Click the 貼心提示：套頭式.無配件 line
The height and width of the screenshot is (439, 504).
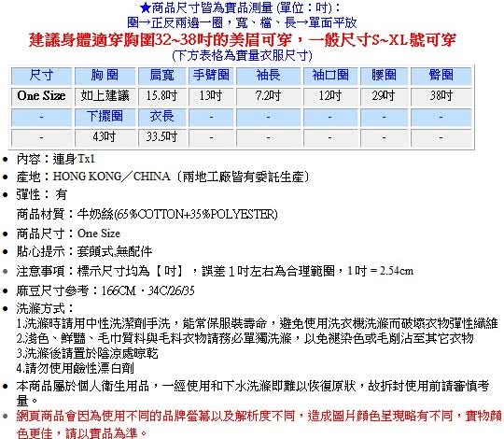tap(84, 252)
